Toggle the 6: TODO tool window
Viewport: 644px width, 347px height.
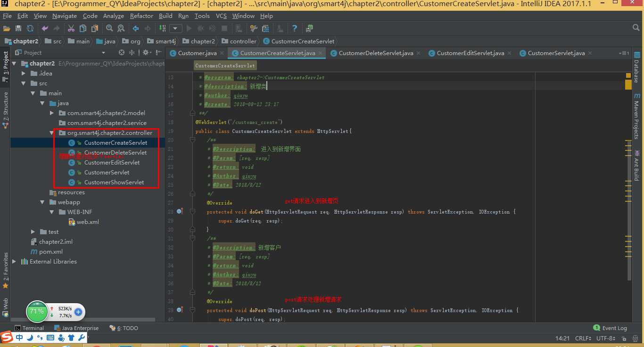point(124,328)
